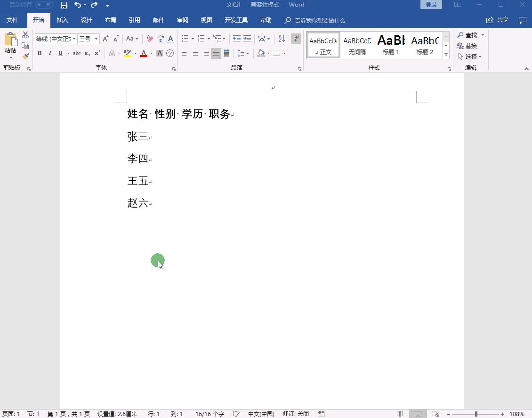Apply the 标题 1 style
This screenshot has width=532, height=418.
[x=391, y=44]
